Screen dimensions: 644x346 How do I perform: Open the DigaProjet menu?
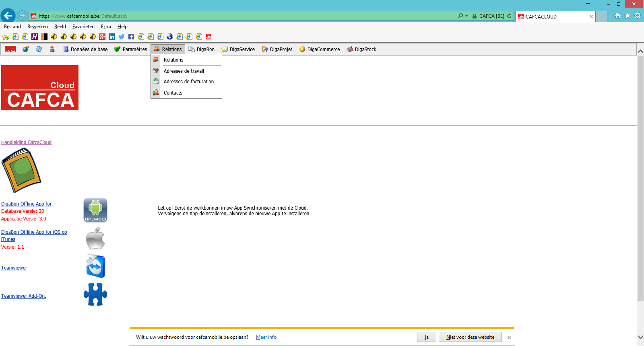pos(277,49)
